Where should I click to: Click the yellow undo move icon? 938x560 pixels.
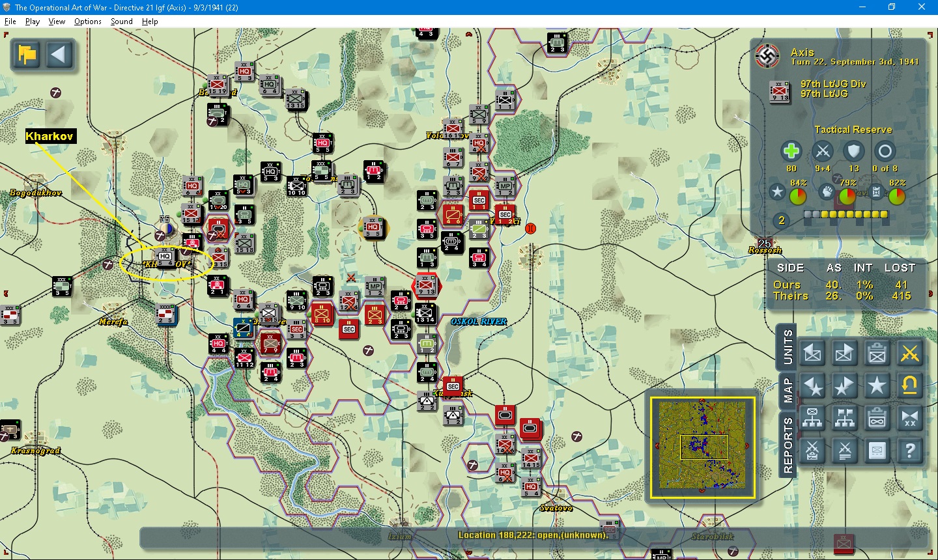coord(909,385)
